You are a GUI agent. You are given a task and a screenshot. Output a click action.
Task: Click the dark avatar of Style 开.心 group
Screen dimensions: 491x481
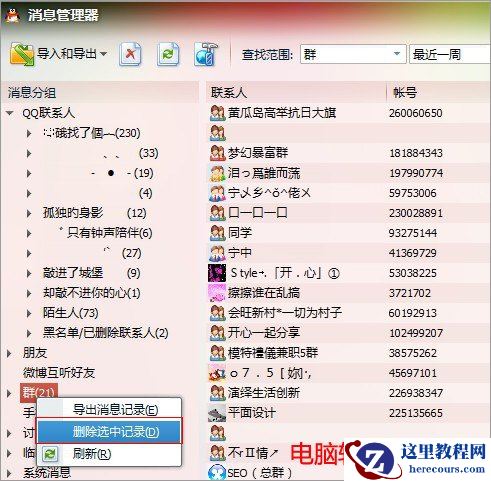click(x=217, y=273)
